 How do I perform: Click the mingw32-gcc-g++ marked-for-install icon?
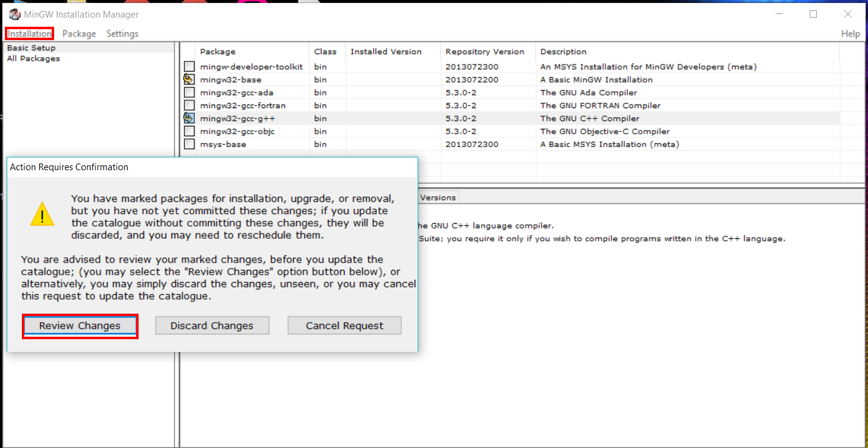[x=189, y=118]
